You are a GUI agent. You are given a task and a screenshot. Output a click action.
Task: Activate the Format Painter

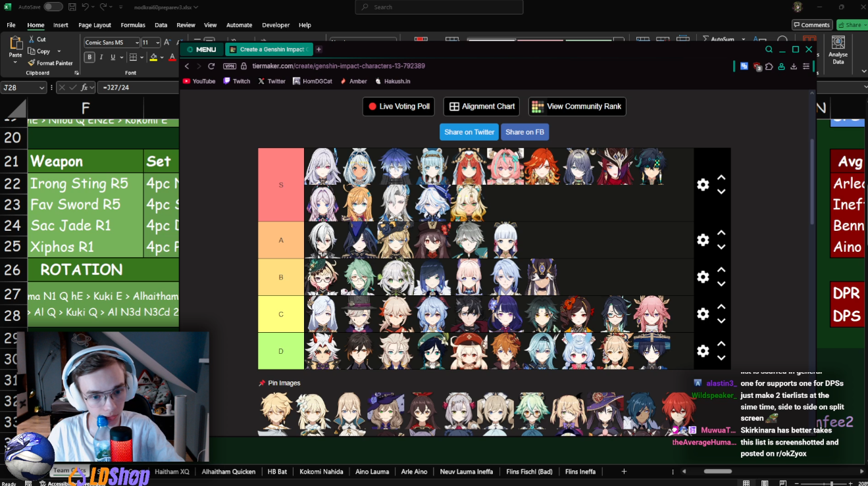(x=50, y=63)
